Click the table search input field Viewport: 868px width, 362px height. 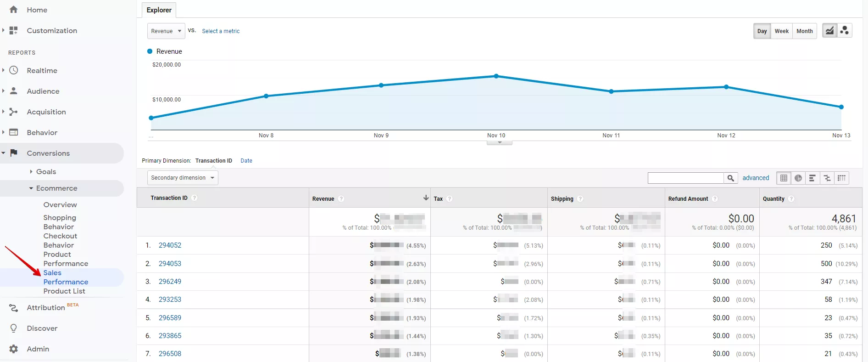tap(686, 178)
